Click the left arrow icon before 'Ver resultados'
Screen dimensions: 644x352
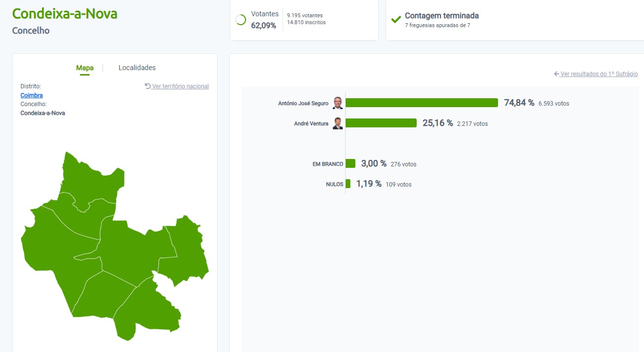[557, 74]
